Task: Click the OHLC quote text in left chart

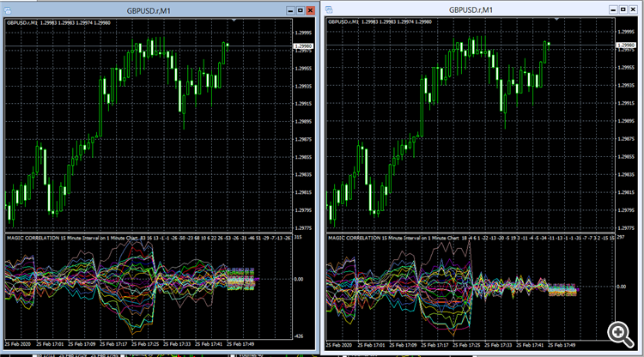Action: click(x=58, y=23)
